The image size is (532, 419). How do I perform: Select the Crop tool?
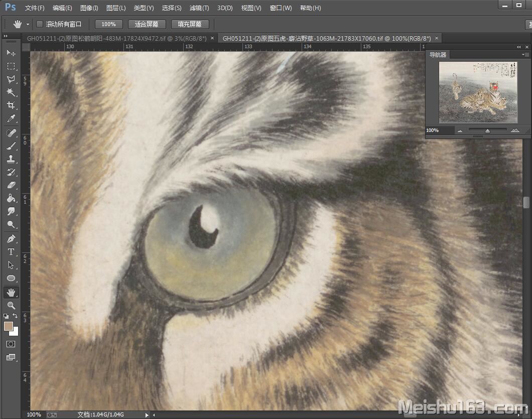(x=11, y=105)
